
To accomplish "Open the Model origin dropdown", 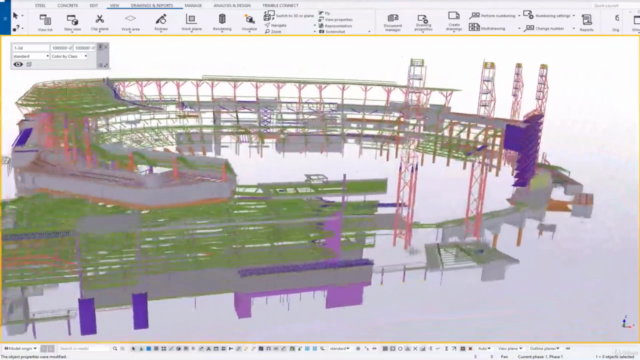I will click(20, 349).
